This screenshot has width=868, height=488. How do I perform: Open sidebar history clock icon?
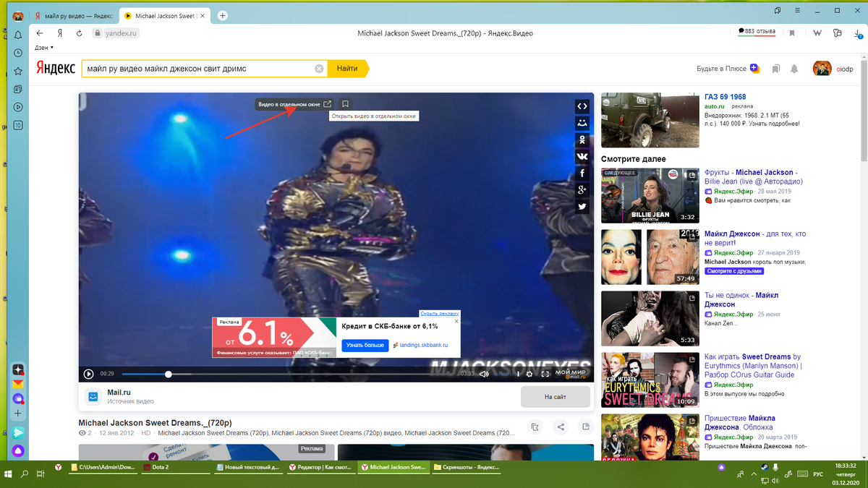(x=18, y=53)
